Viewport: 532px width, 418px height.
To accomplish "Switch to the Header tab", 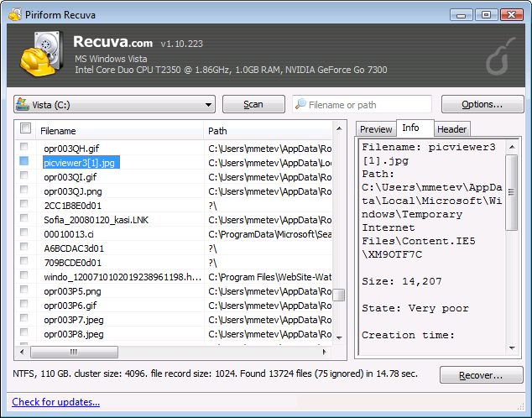I will pyautogui.click(x=451, y=129).
